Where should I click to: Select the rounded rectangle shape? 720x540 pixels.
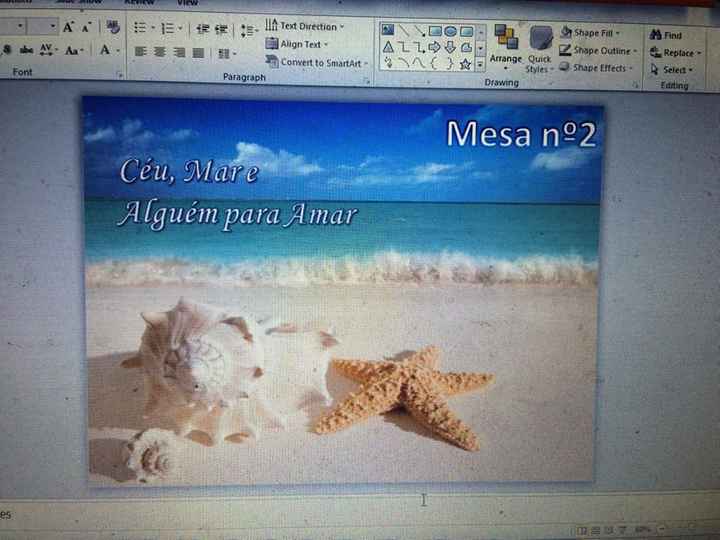[466, 32]
